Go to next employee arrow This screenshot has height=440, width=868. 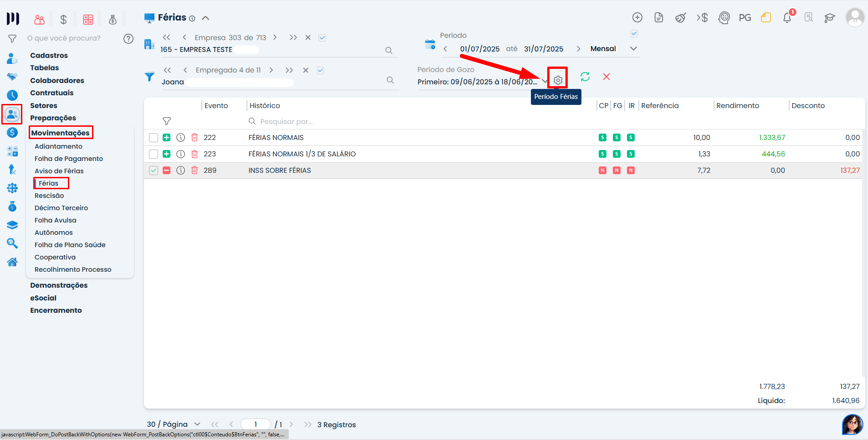pyautogui.click(x=271, y=70)
